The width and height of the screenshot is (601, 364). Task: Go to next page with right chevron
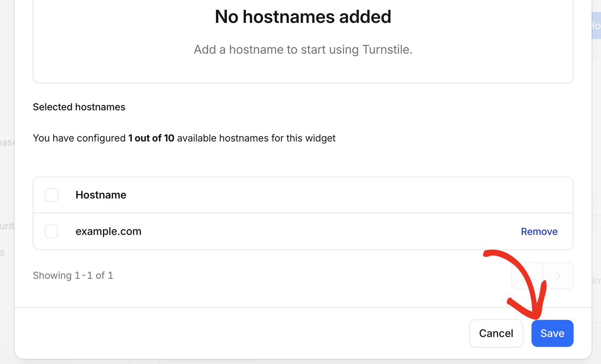(558, 276)
